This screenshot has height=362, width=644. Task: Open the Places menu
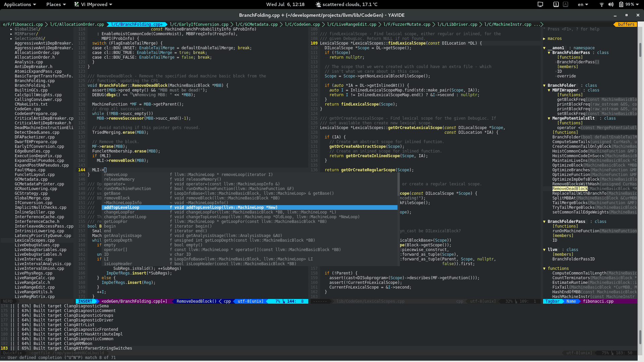point(56,4)
